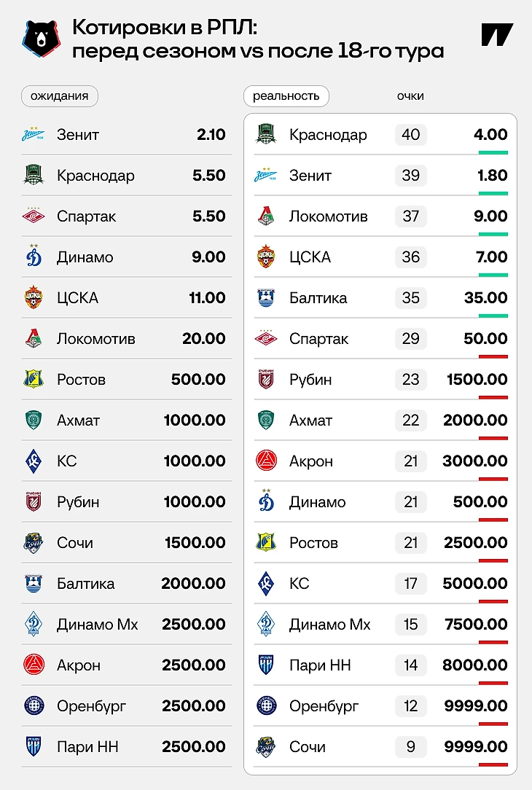The image size is (532, 790).
Task: Click Zenit logo in the ожидания list
Action: (34, 135)
